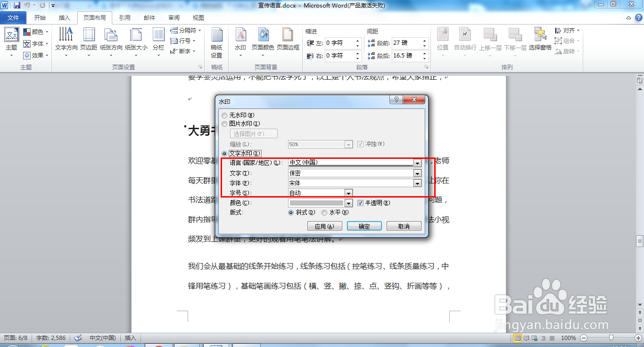This screenshot has height=347, width=644.
Task: Choose the 水平 horizontal watermark layout
Action: tap(324, 213)
